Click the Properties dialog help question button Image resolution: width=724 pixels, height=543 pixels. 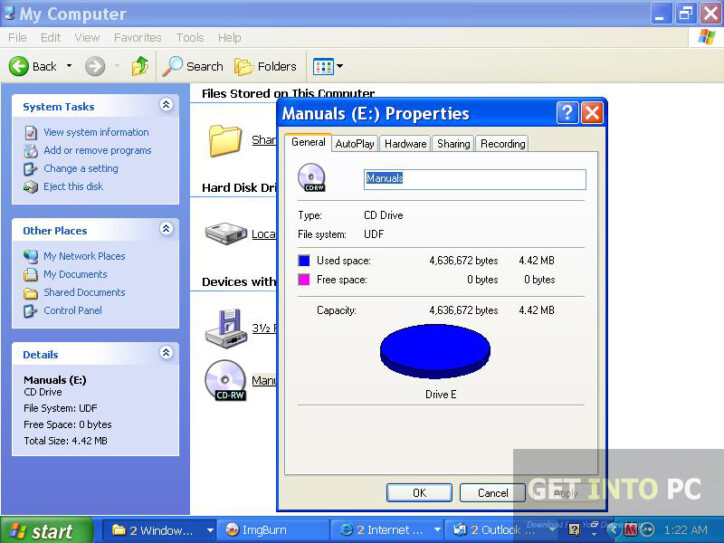567,113
